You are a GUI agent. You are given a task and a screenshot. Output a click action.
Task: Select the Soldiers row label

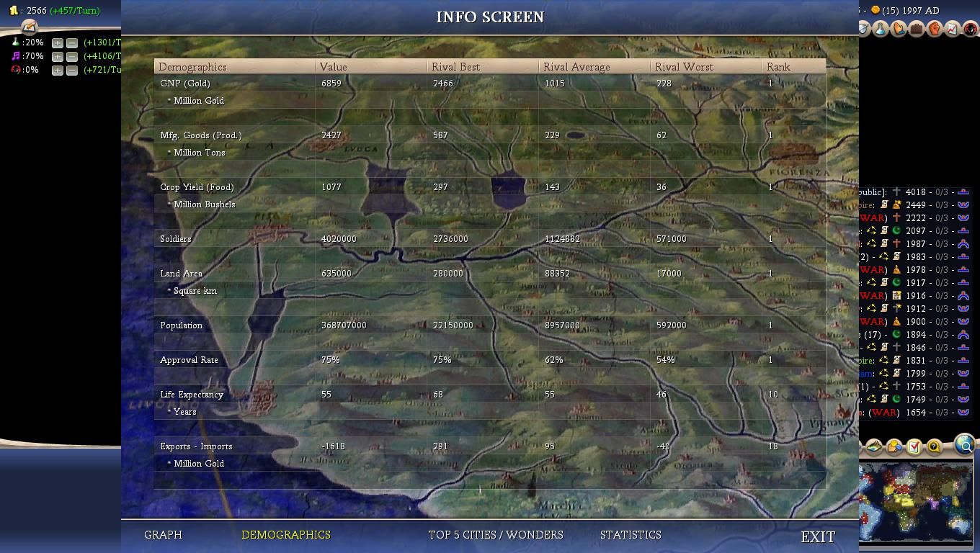pyautogui.click(x=176, y=239)
